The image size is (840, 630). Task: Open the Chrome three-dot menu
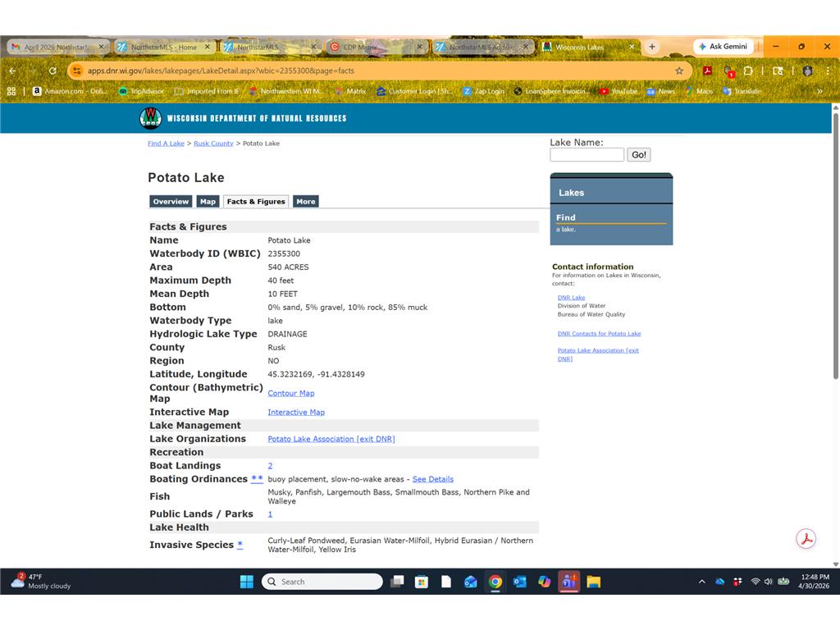(828, 71)
